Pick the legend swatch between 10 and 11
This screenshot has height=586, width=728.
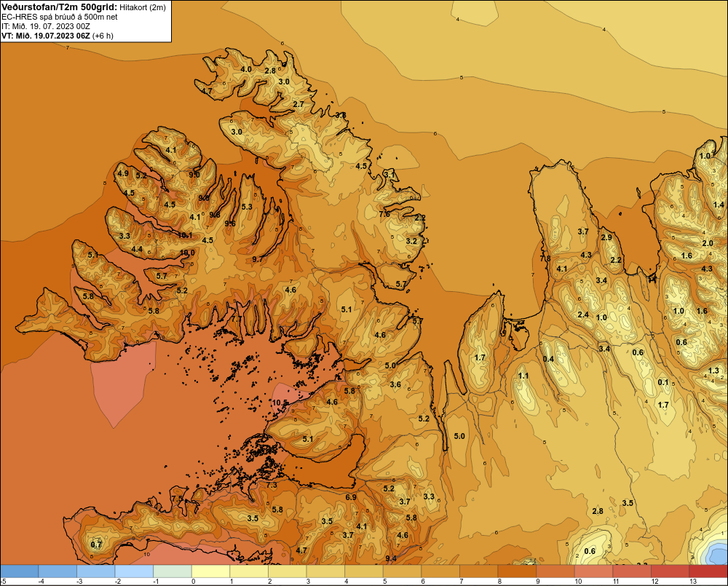594,571
